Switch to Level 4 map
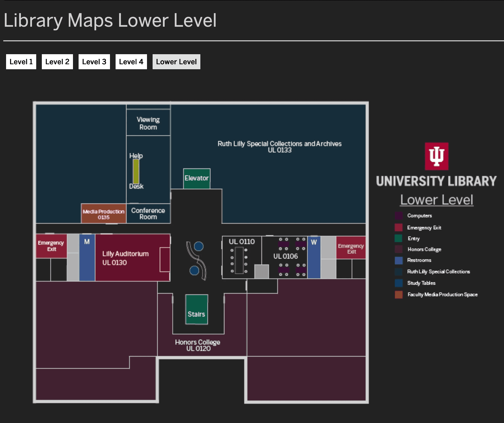The height and width of the screenshot is (423, 504). 131,62
